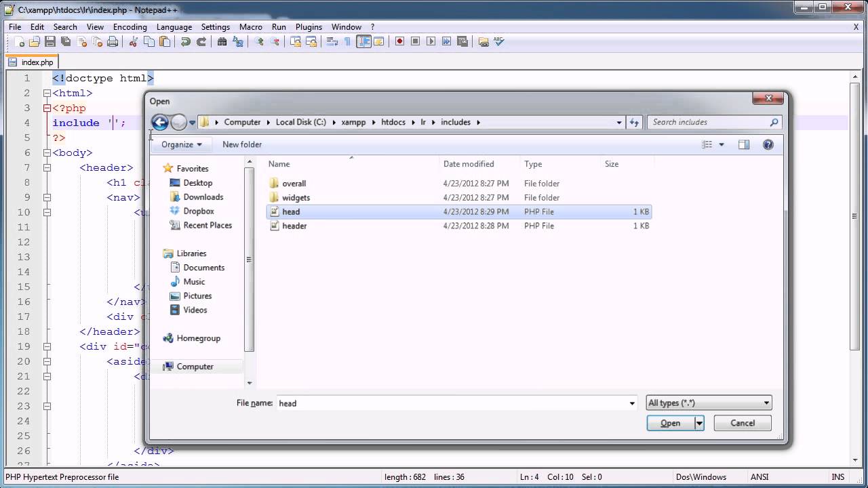
Task: Collapse the fold marker on line 19
Action: [x=47, y=346]
